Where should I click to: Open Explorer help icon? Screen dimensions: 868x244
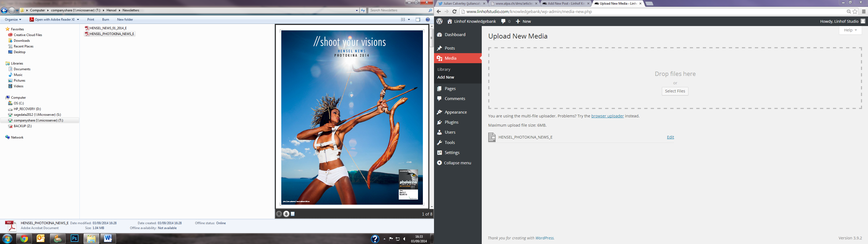coord(427,20)
